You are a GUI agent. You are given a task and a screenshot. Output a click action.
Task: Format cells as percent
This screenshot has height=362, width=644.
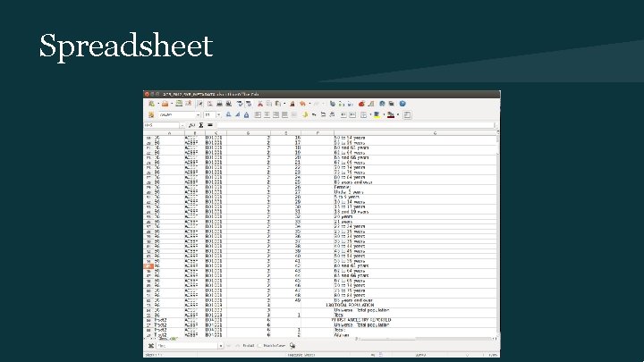(314, 115)
